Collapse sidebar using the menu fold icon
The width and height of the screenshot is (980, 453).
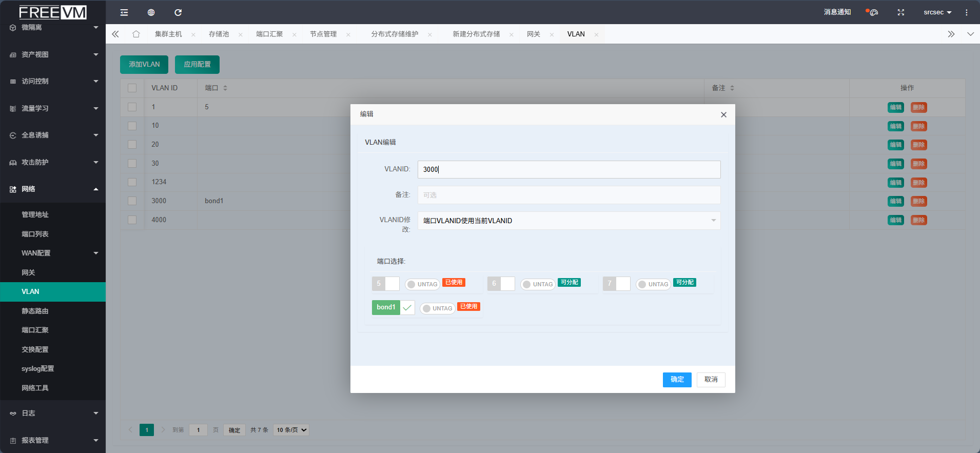tap(124, 12)
